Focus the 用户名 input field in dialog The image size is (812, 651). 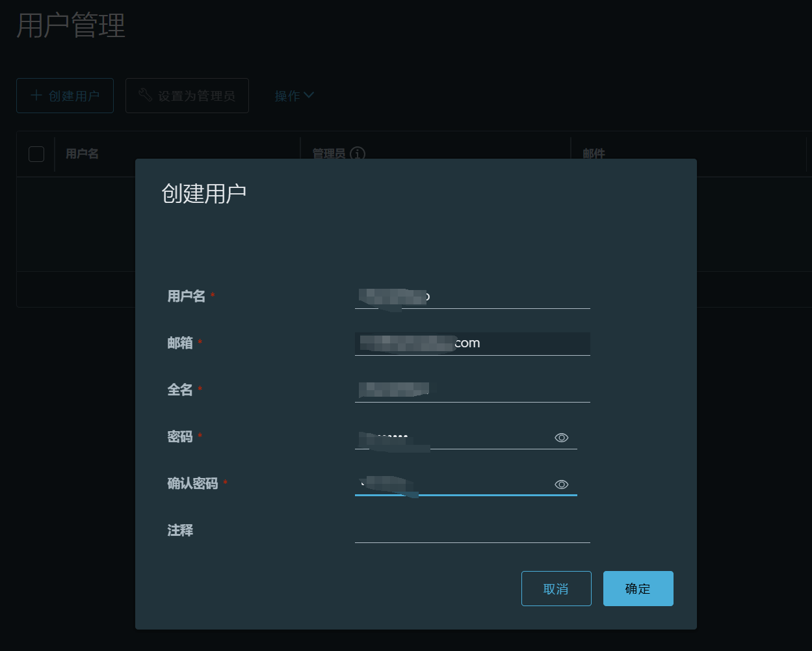[472, 297]
